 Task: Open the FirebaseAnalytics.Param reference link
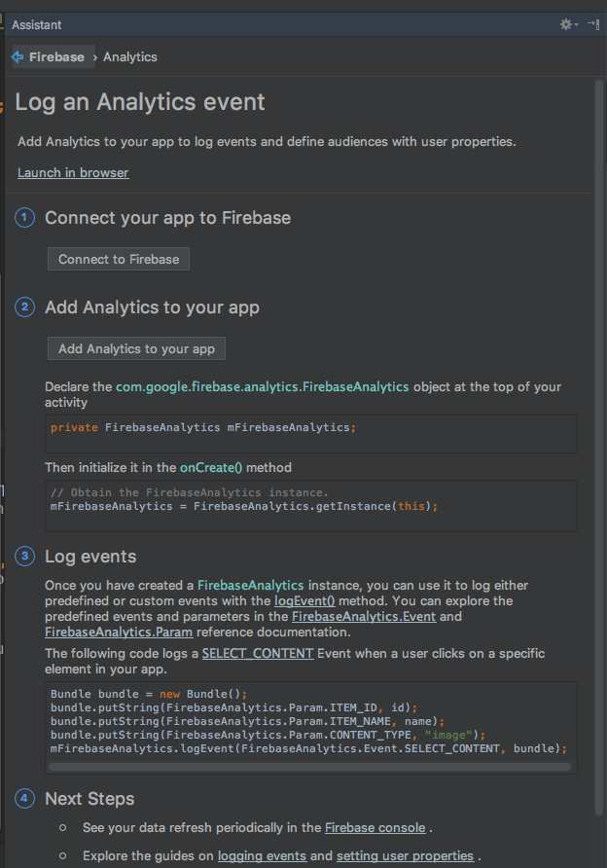tap(118, 632)
